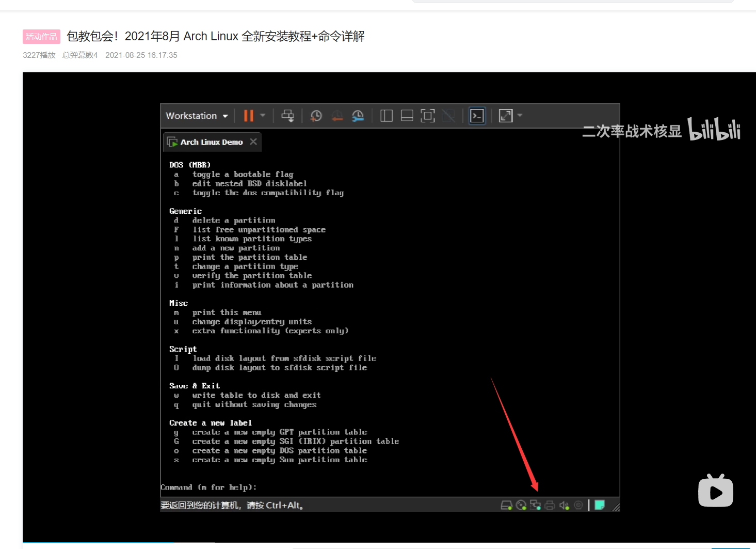Open the Workstation dropdown menu
This screenshot has height=549, width=756.
(x=197, y=116)
